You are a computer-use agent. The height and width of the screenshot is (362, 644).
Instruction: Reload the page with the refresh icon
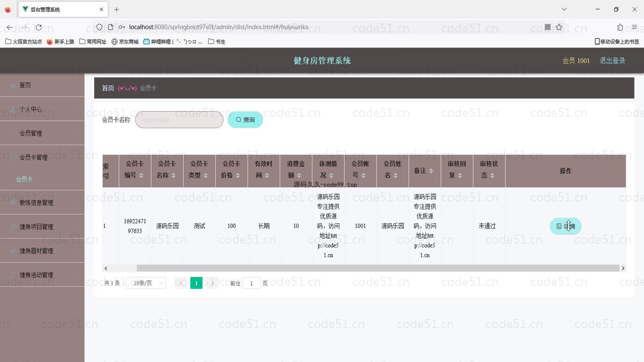pyautogui.click(x=39, y=27)
